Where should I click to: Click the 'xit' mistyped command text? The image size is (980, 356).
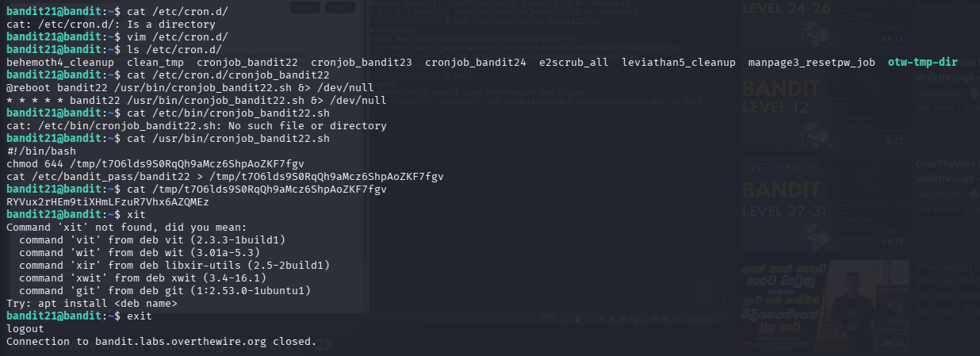coord(136,215)
